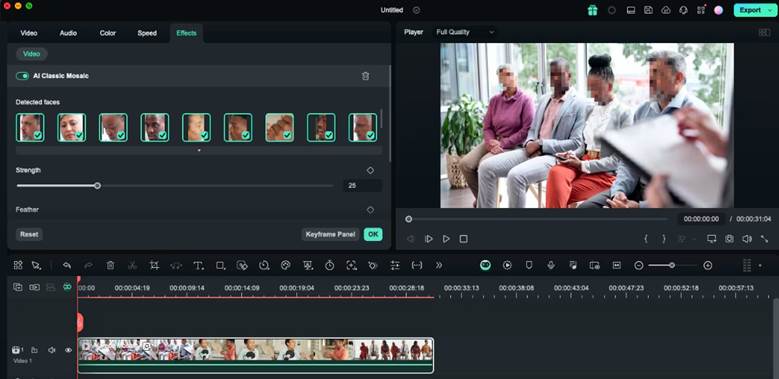
Task: Switch to the Color tab
Action: pos(108,33)
